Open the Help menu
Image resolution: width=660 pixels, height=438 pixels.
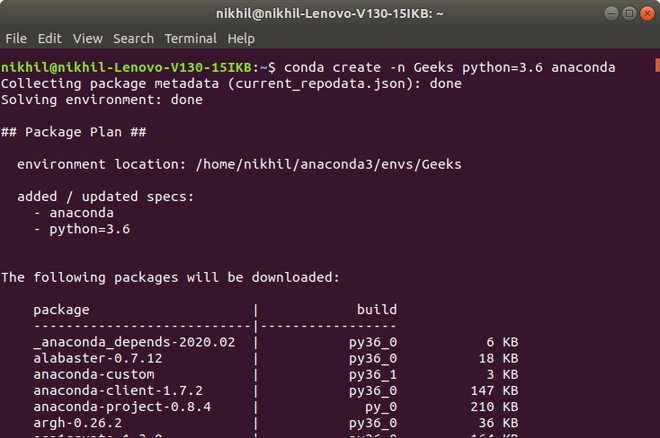click(x=241, y=39)
